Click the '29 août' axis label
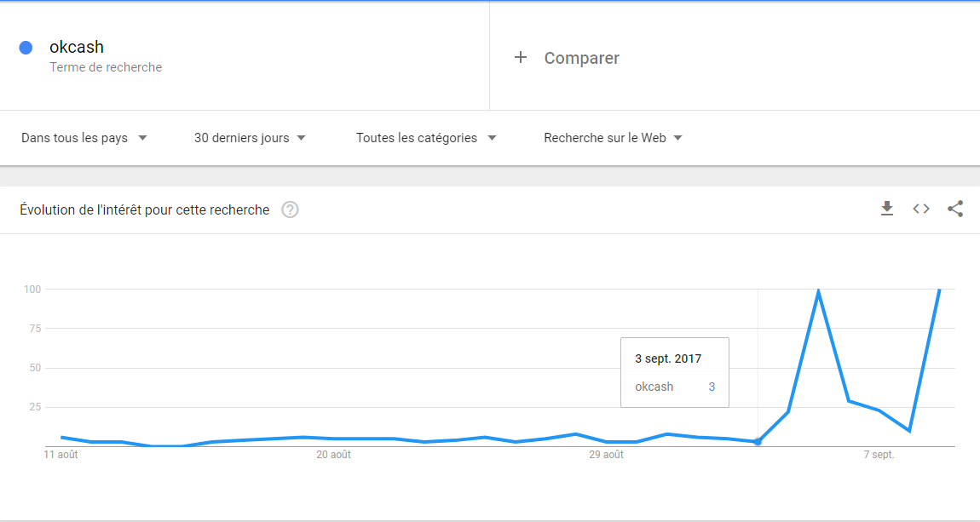This screenshot has height=522, width=980. point(606,455)
